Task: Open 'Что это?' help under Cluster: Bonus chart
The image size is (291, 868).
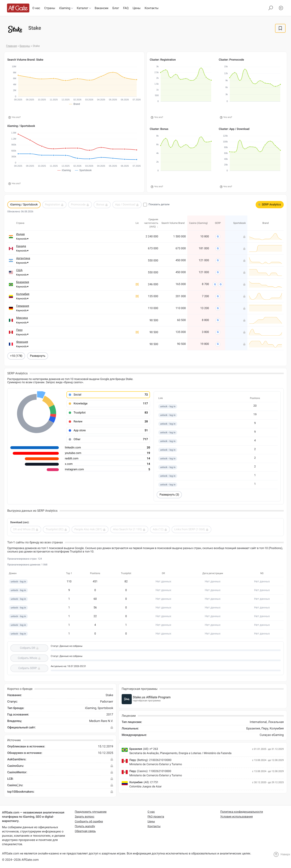Action: [157, 187]
